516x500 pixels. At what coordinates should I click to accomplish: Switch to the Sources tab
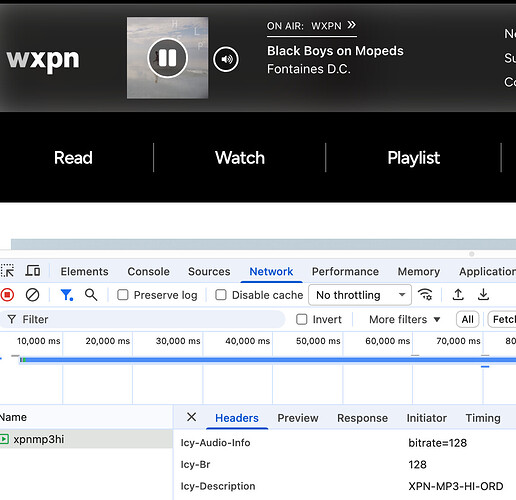209,272
